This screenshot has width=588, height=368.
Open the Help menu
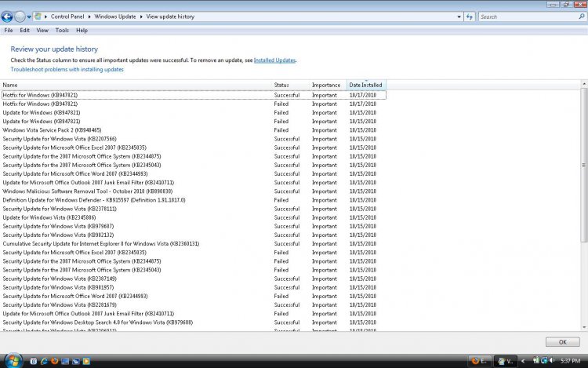tap(82, 31)
